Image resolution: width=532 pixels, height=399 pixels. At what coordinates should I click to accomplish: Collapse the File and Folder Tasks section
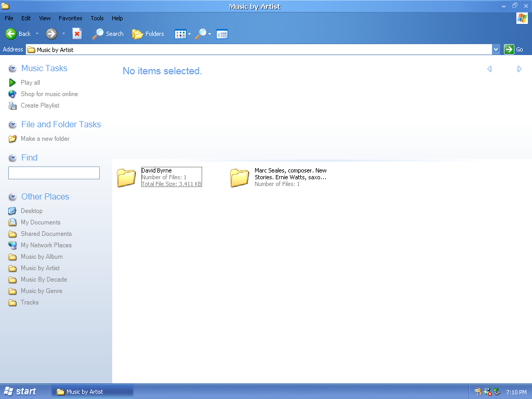tap(12, 125)
